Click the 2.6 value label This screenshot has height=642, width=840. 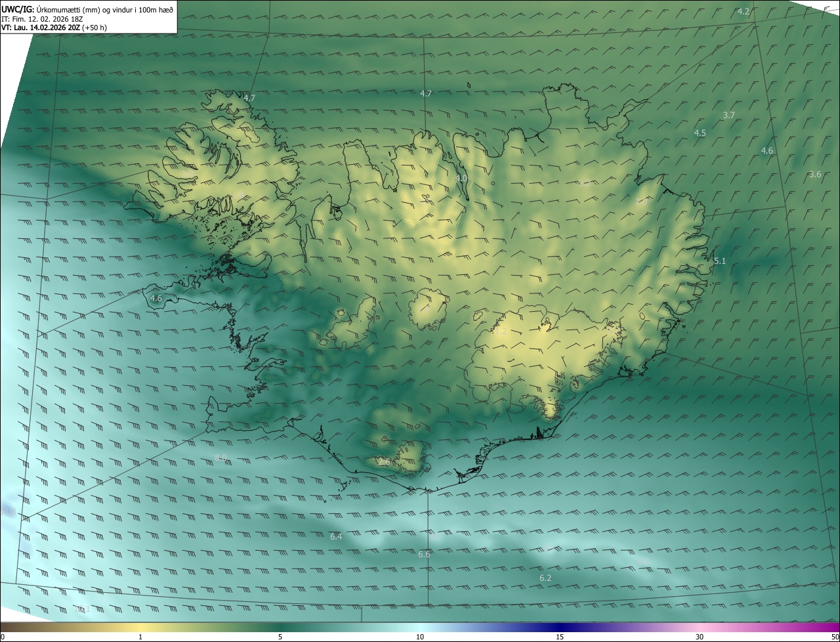[x=384, y=462]
